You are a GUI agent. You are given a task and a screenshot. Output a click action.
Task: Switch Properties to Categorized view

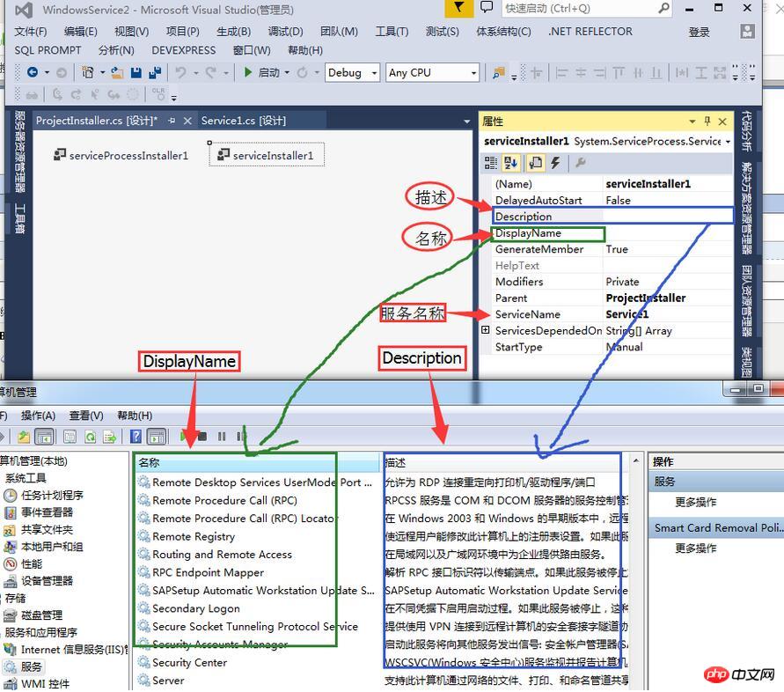click(490, 163)
